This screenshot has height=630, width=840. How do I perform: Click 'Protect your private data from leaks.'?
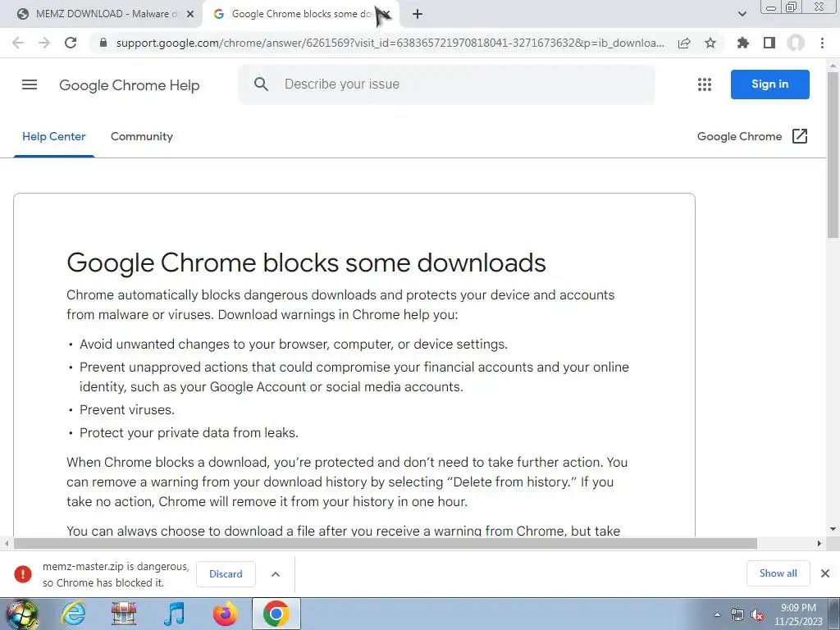[189, 433]
